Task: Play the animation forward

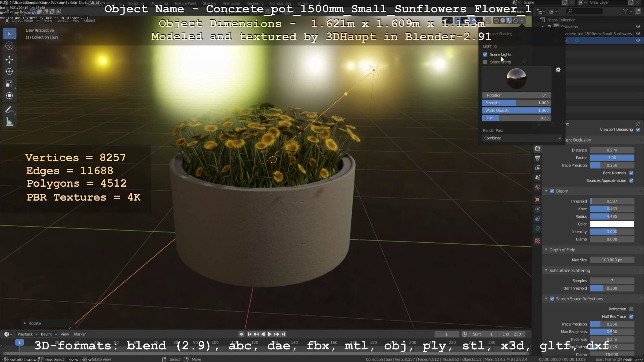Action: (270, 334)
